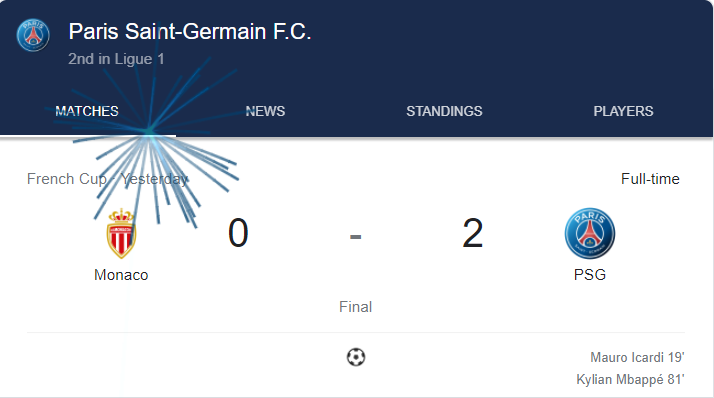Viewport: 714px width, 398px height.
Task: Click the Full-time status label
Action: point(650,179)
